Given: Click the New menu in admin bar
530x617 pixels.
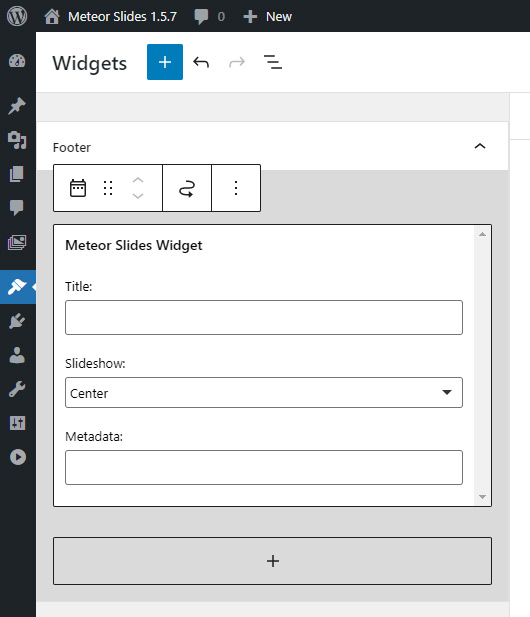Looking at the screenshot, I should [268, 17].
